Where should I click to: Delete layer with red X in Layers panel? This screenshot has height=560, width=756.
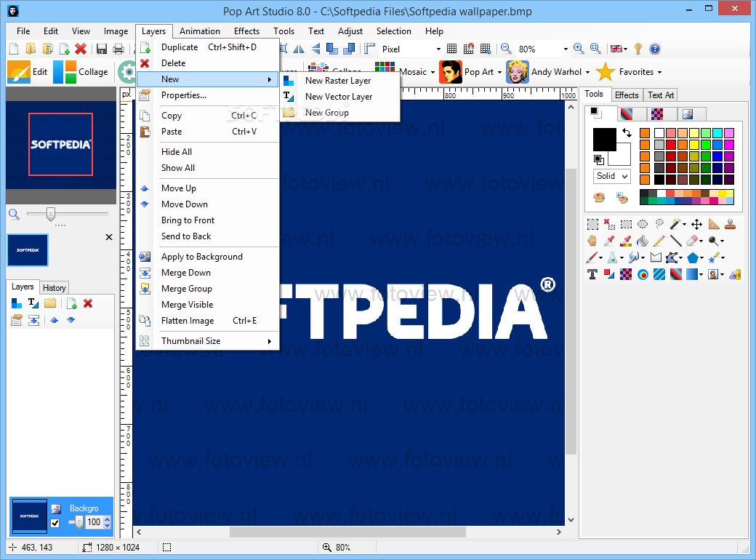(x=88, y=303)
